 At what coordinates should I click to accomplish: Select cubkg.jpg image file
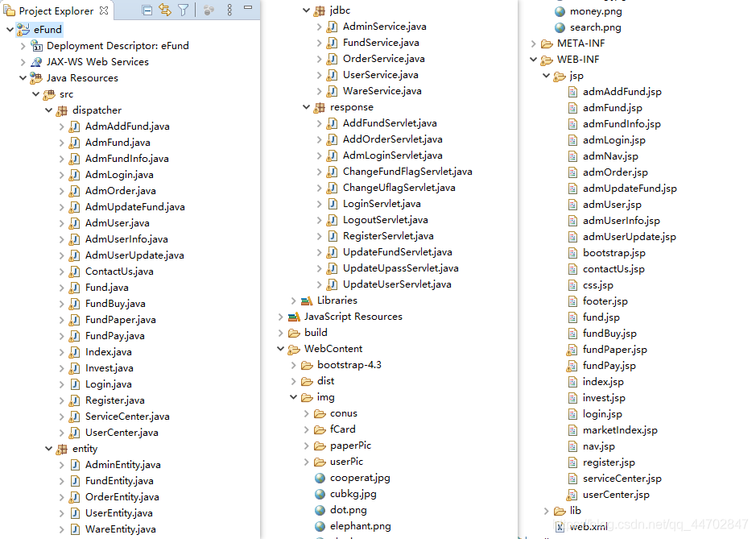353,494
